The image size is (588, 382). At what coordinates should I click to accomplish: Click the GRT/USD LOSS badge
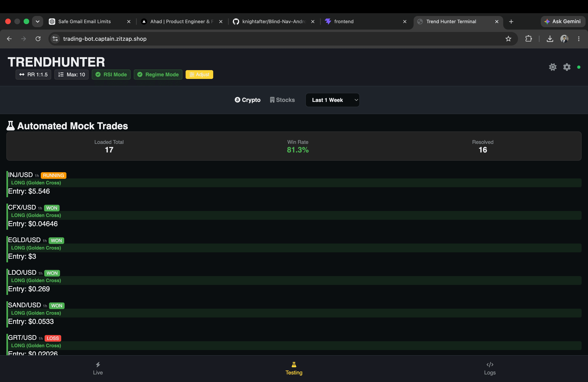(53, 338)
